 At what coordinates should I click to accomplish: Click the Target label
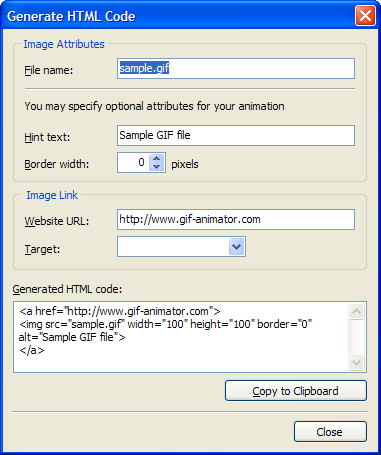click(42, 249)
